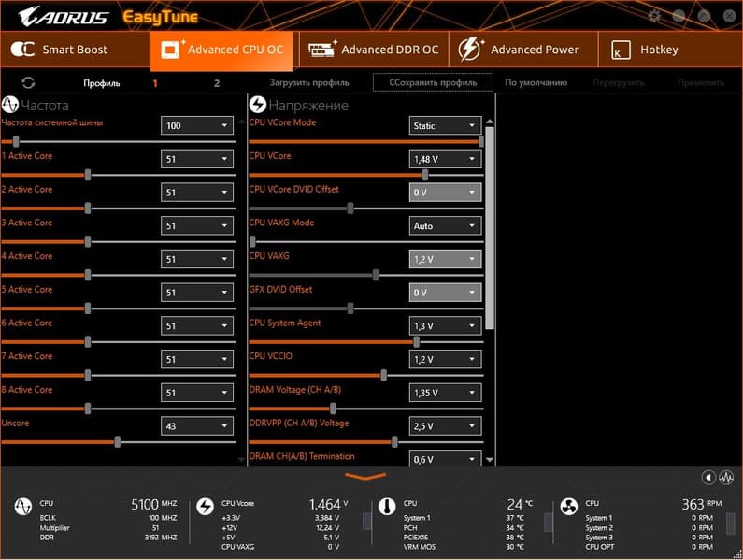
Task: Open the CPU System Agent voltage dropdown
Action: pos(445,325)
